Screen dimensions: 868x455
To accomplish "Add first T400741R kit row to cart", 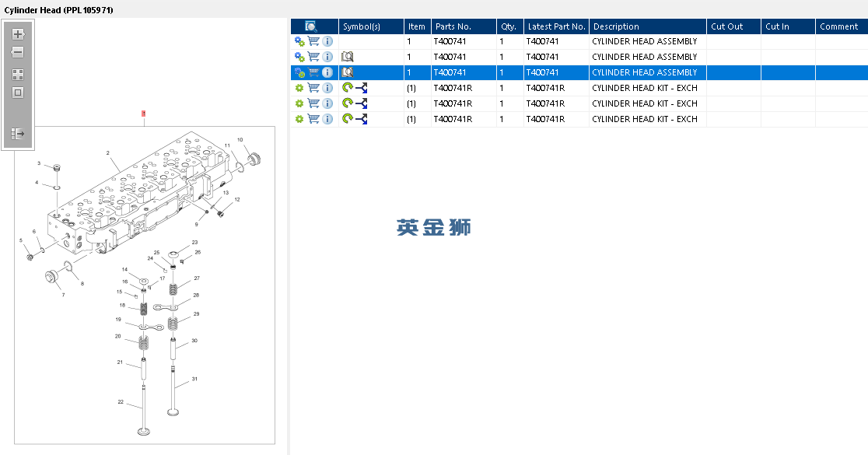I will (313, 87).
